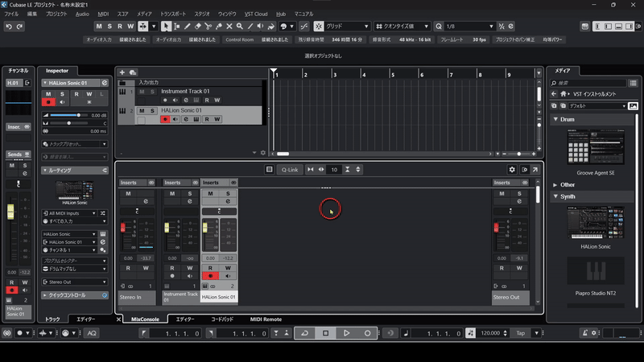The image size is (644, 362).
Task: Click Setup Window Layout icon
Action: [585, 27]
